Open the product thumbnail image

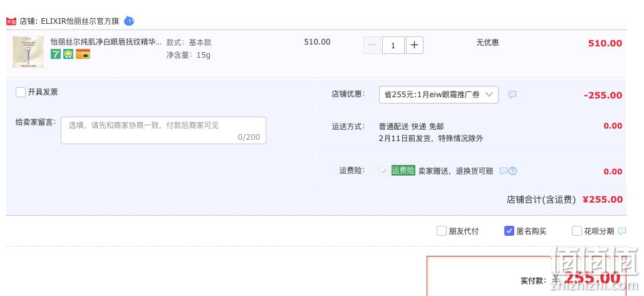point(28,52)
